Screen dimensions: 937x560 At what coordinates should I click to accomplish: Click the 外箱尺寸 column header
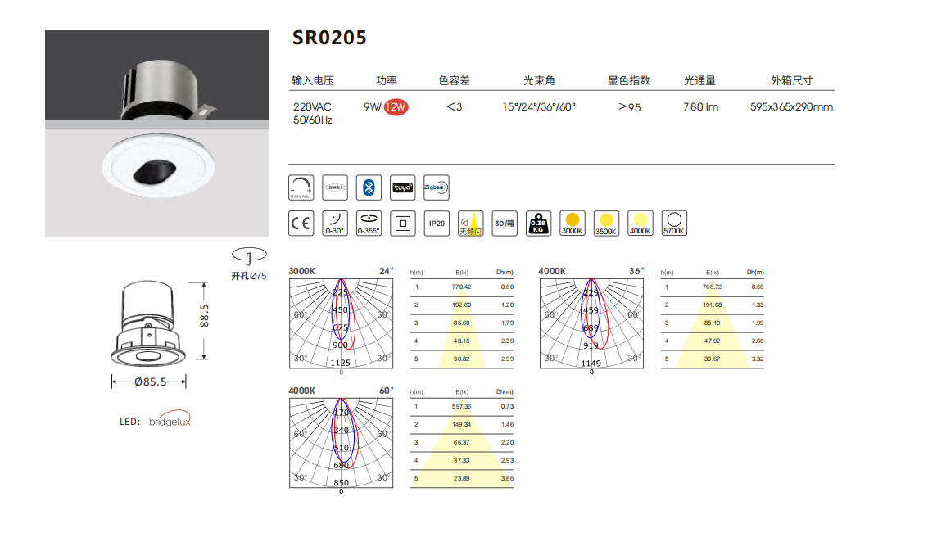[x=792, y=80]
